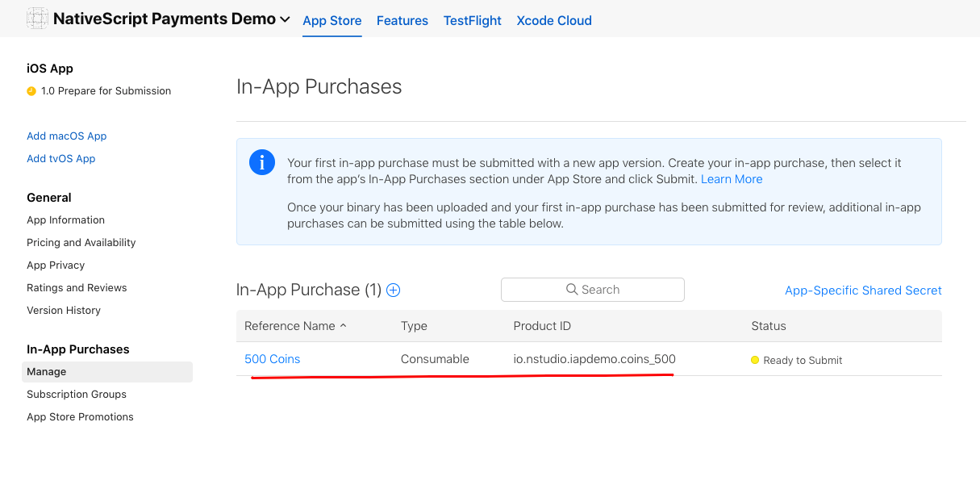Click the Add macOS App link
The width and height of the screenshot is (980, 489).
(x=67, y=136)
